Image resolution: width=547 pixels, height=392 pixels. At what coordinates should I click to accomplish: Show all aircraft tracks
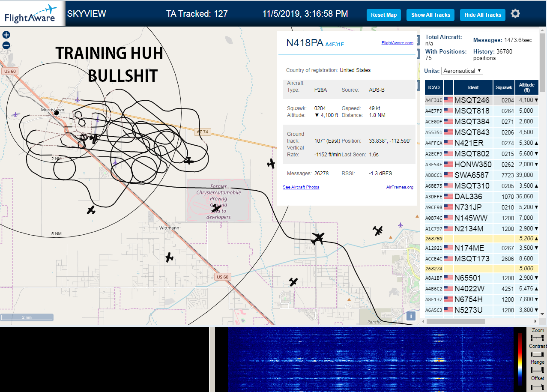(x=430, y=15)
